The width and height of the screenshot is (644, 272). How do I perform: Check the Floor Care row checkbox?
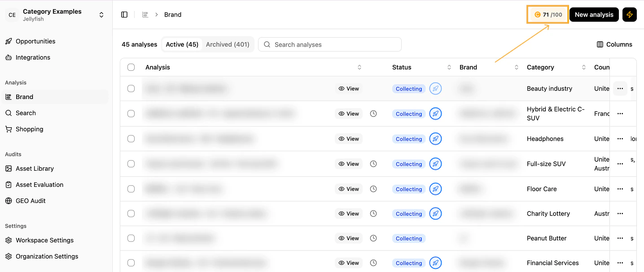point(131,189)
